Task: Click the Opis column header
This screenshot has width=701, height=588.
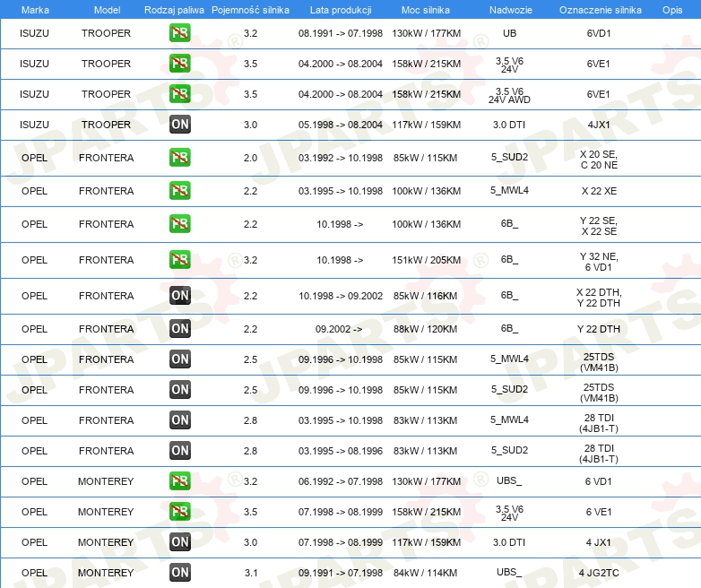Action: [x=672, y=10]
